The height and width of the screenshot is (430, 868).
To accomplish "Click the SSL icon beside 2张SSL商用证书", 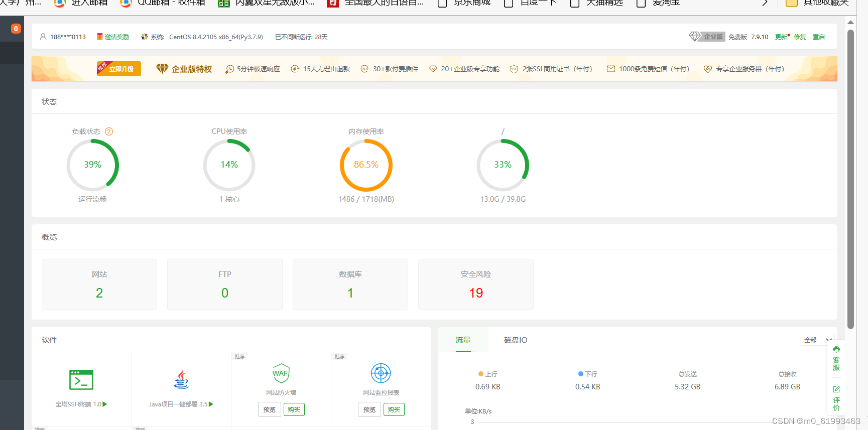I will click(514, 69).
